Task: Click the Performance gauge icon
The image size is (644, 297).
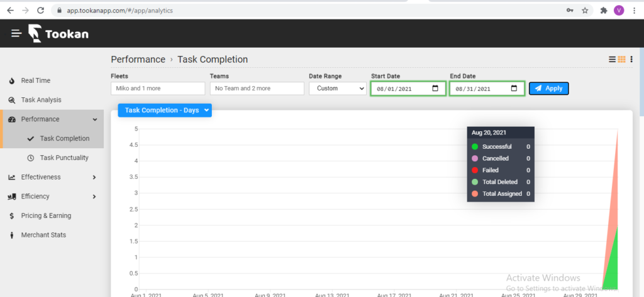Action: [12, 119]
